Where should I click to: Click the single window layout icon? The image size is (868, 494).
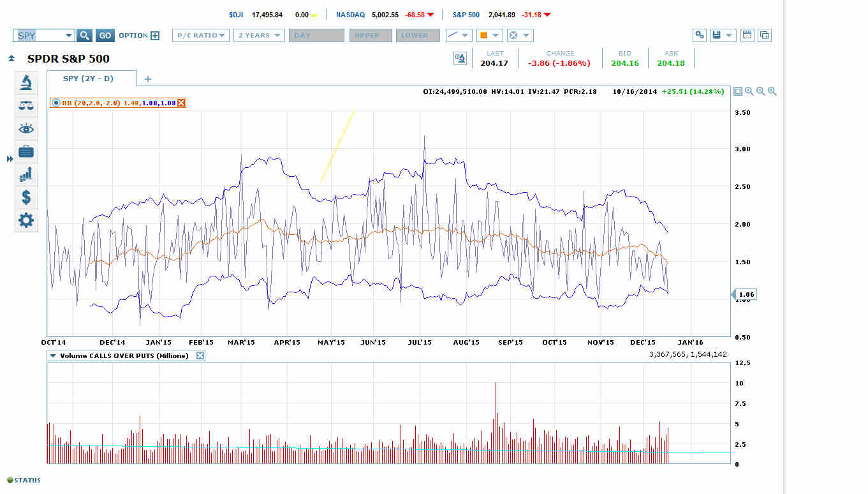[x=747, y=35]
